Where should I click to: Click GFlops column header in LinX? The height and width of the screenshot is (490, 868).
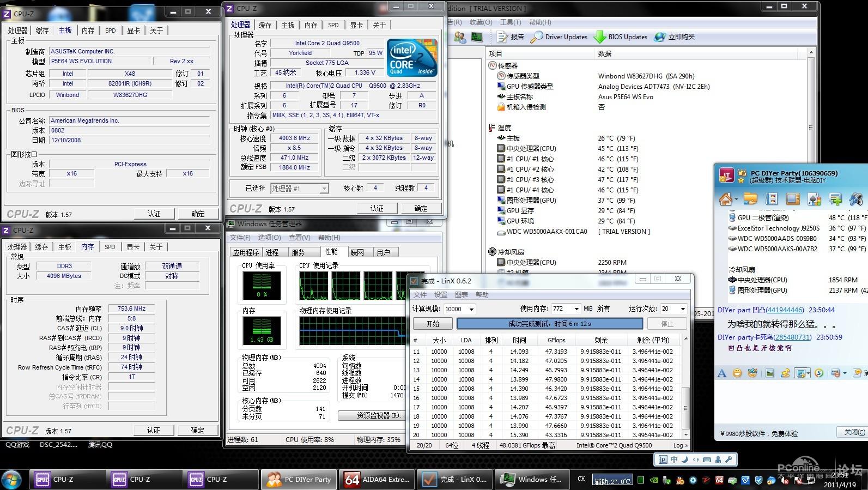pos(556,340)
